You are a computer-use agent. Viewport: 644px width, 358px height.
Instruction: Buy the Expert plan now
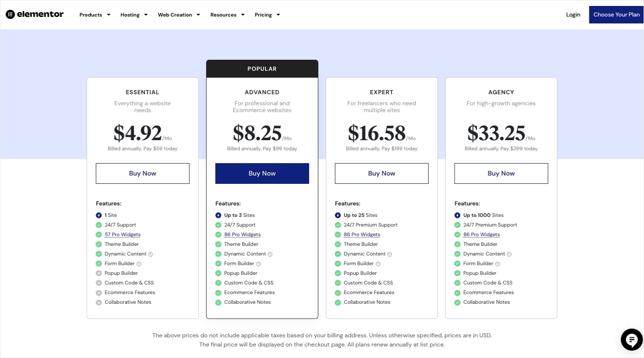pyautogui.click(x=382, y=173)
